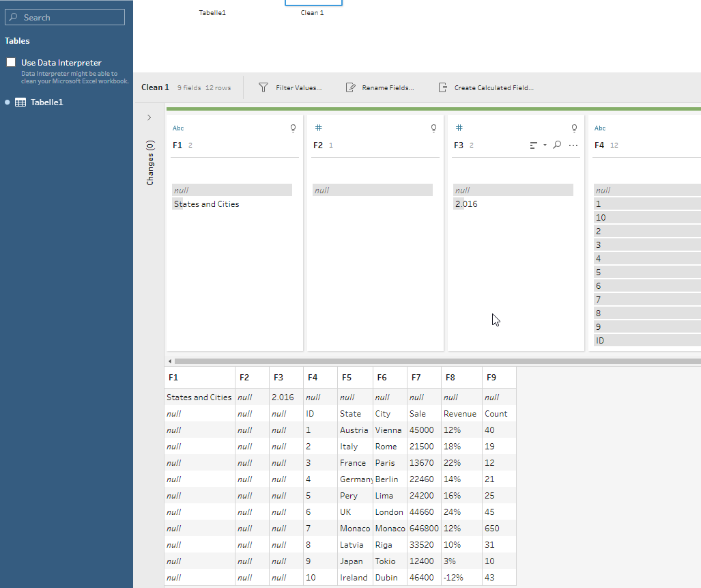The image size is (701, 588).
Task: Open F3 recommendations lightbulb
Action: pyautogui.click(x=574, y=128)
